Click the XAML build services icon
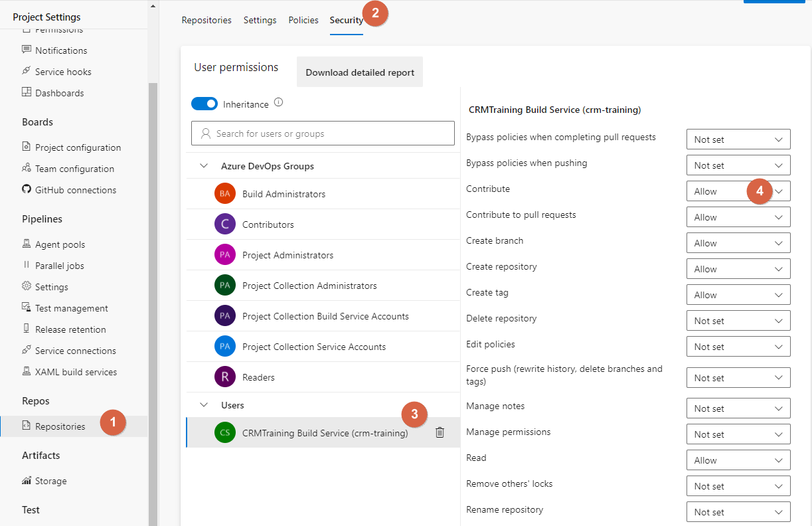812x526 pixels. click(x=27, y=371)
